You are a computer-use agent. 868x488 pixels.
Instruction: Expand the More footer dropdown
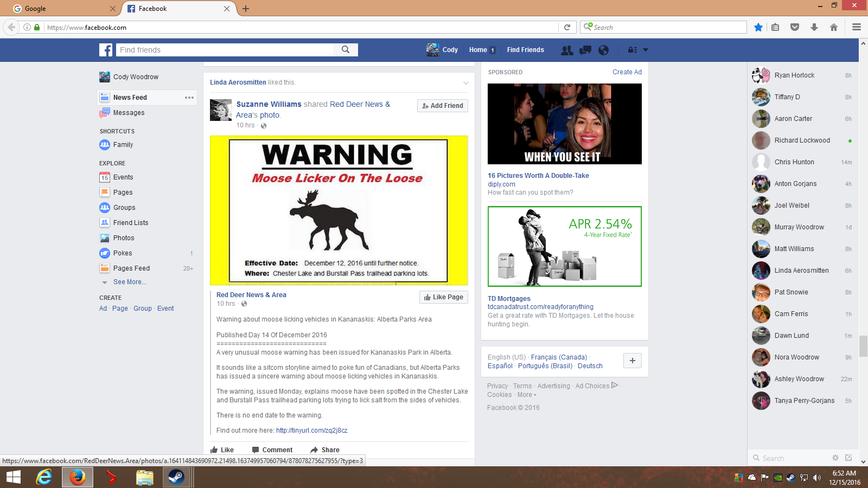point(527,395)
